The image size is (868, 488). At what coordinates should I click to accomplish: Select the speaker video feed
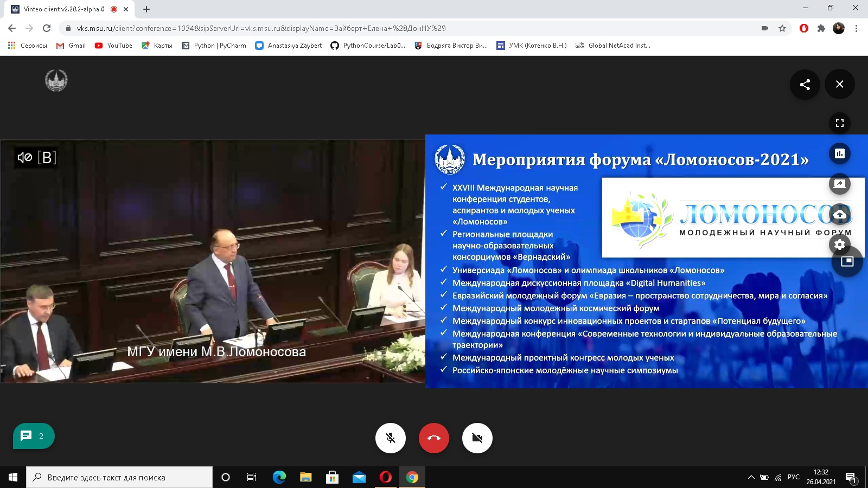click(213, 261)
